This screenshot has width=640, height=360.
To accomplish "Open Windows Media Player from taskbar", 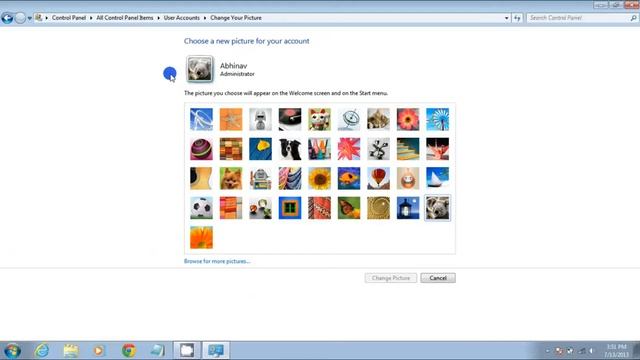I will pos(98,350).
